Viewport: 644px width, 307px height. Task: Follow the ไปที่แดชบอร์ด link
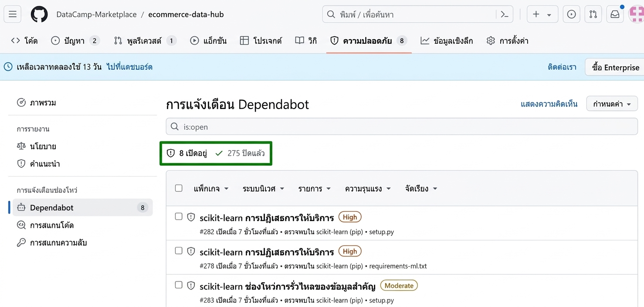tap(129, 67)
